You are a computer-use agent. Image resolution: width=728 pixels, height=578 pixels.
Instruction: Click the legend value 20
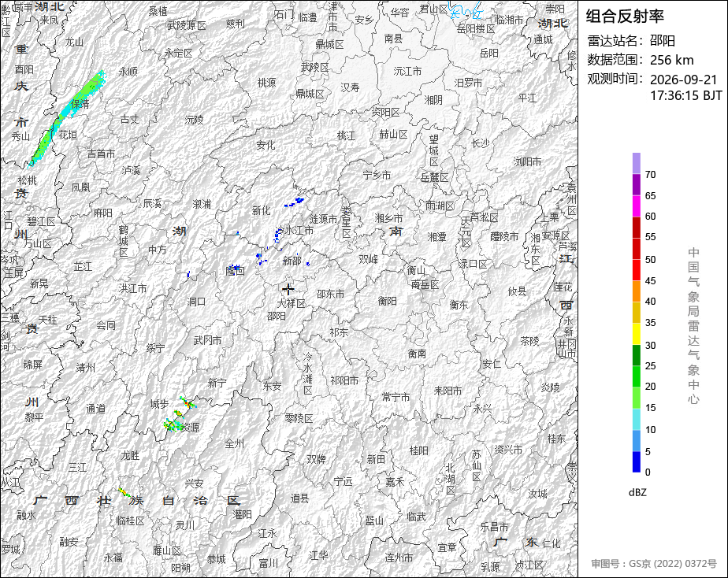click(650, 387)
